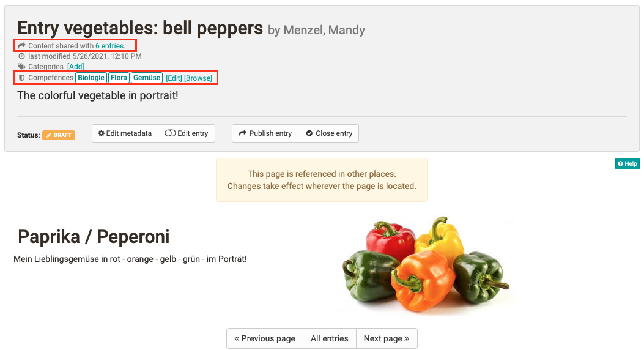Open the All entries view
The height and width of the screenshot is (350, 644).
pos(330,338)
